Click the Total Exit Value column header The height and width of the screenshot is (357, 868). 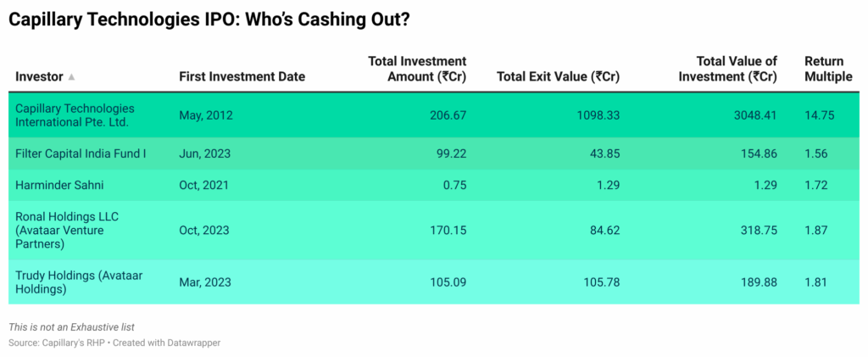pos(558,76)
